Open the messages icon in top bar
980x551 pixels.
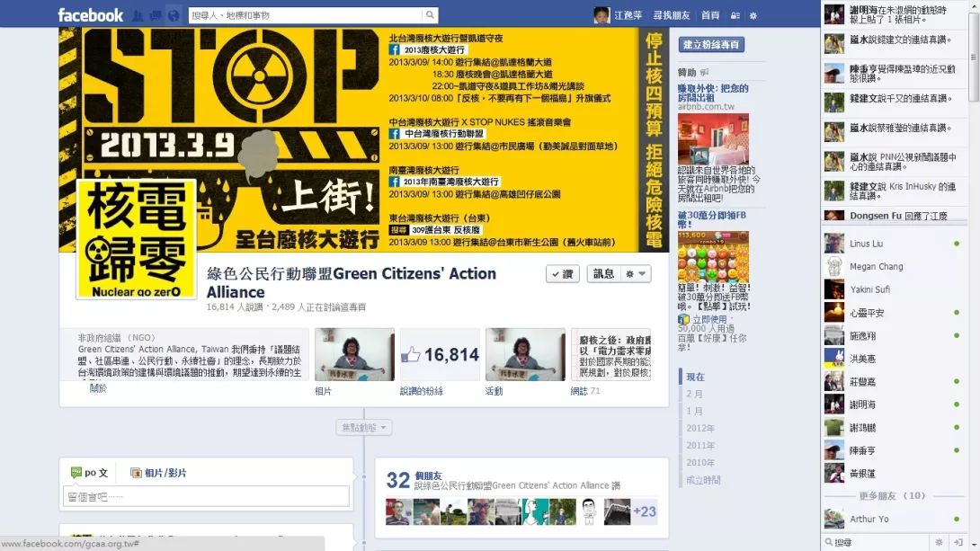coord(156,15)
